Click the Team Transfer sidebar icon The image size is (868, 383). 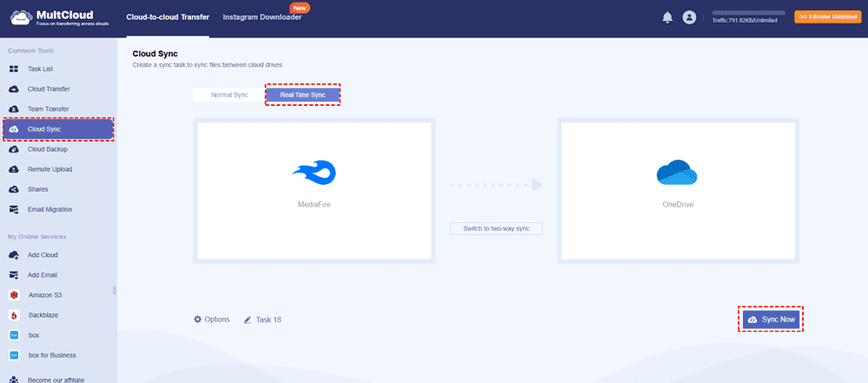[14, 109]
